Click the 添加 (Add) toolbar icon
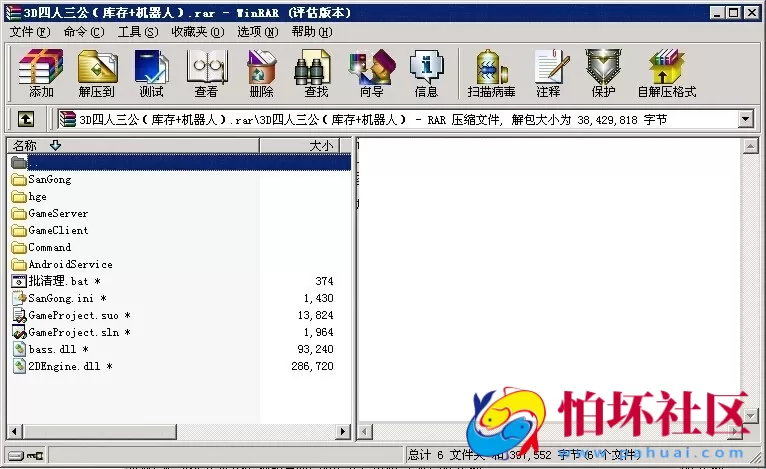 point(41,73)
